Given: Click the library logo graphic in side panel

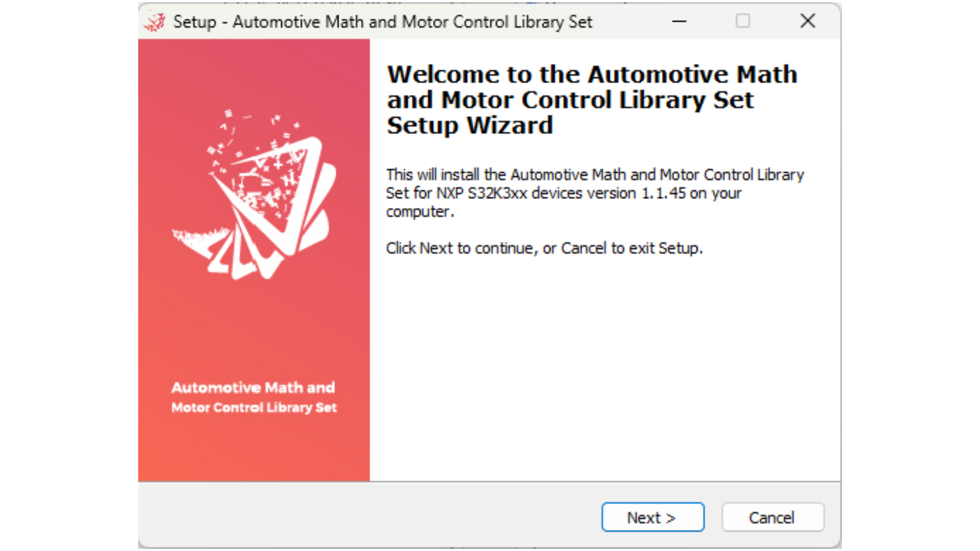Looking at the screenshot, I should tap(254, 195).
